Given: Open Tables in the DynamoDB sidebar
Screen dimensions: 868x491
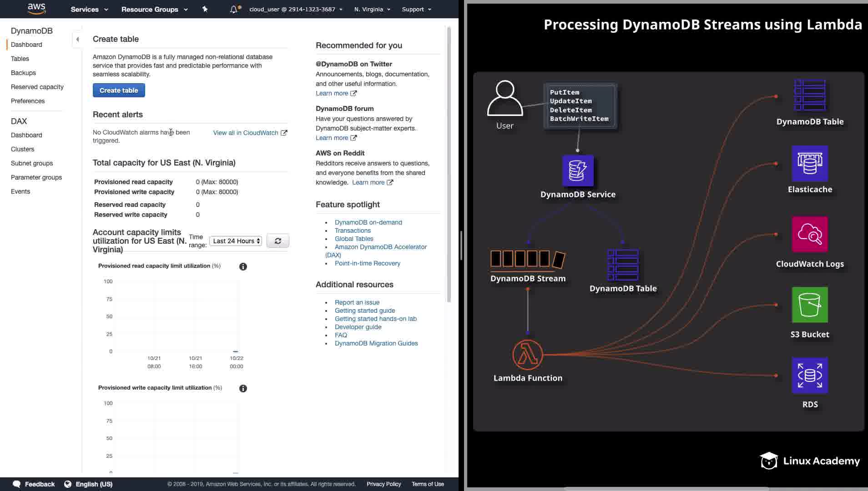Looking at the screenshot, I should [20, 59].
